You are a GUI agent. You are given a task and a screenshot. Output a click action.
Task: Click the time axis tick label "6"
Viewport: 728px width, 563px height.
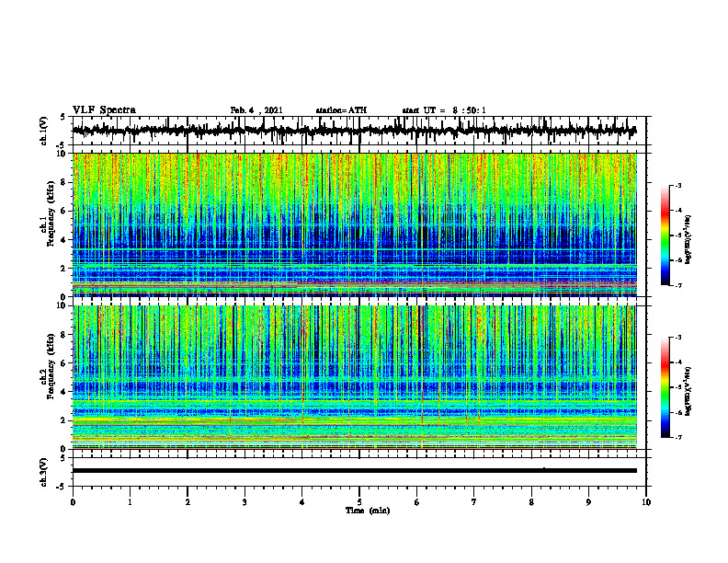(x=417, y=502)
